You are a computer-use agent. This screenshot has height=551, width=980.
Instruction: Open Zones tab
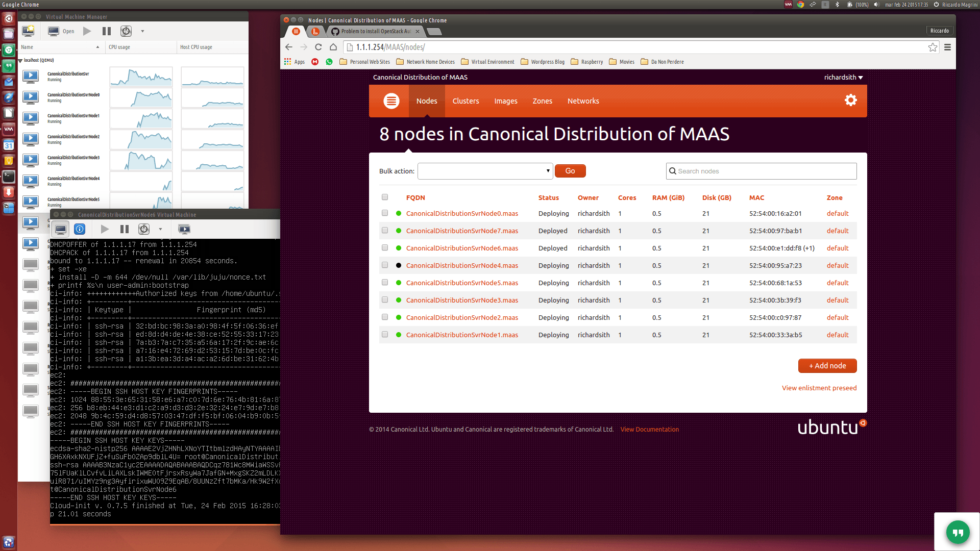click(x=543, y=101)
